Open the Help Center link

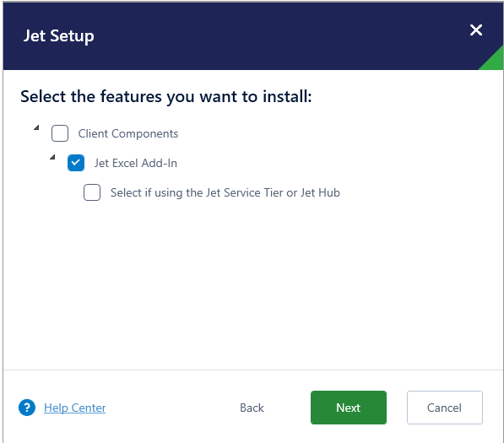pos(74,408)
